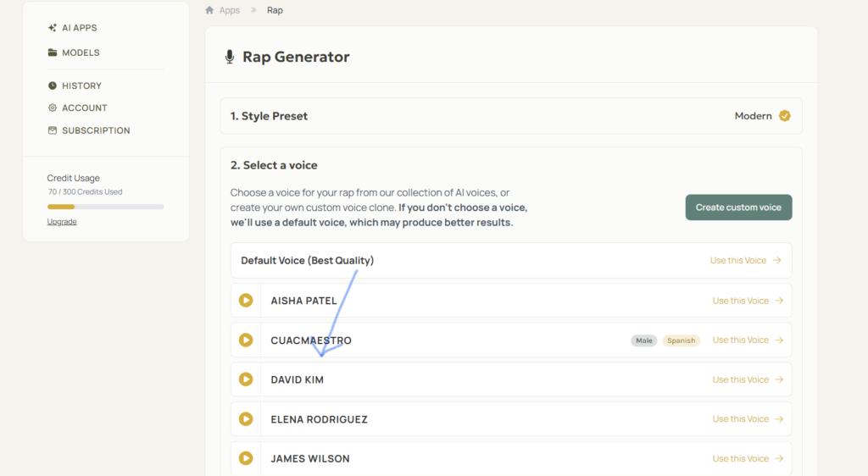Click the microphone icon beside Rap Generator
This screenshot has height=476, width=868.
point(230,57)
